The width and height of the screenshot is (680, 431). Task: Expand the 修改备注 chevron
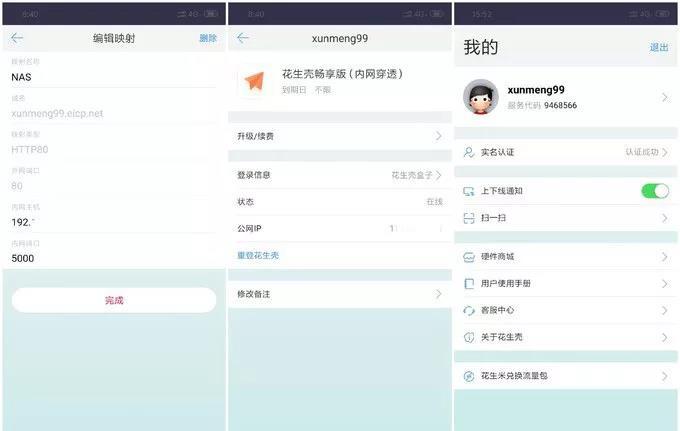438,294
